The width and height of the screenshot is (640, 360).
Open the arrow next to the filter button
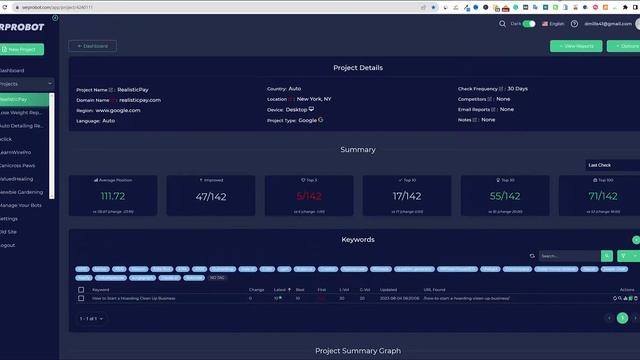(635, 256)
